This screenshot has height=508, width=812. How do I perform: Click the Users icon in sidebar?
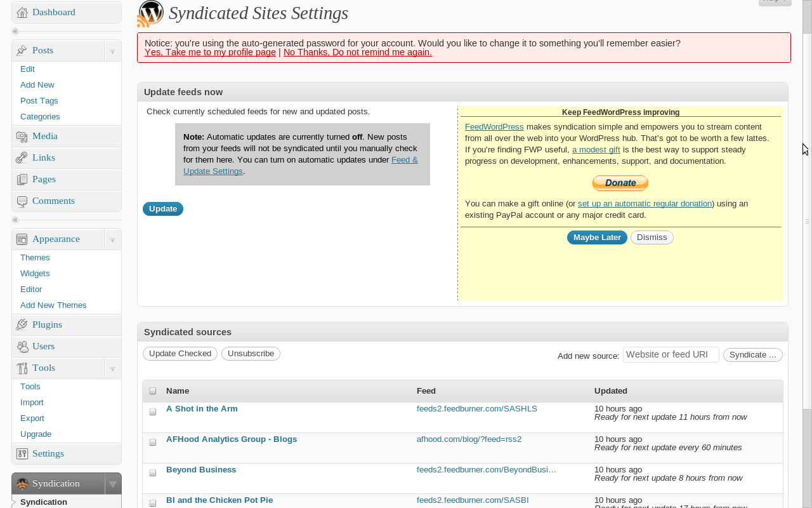point(22,347)
